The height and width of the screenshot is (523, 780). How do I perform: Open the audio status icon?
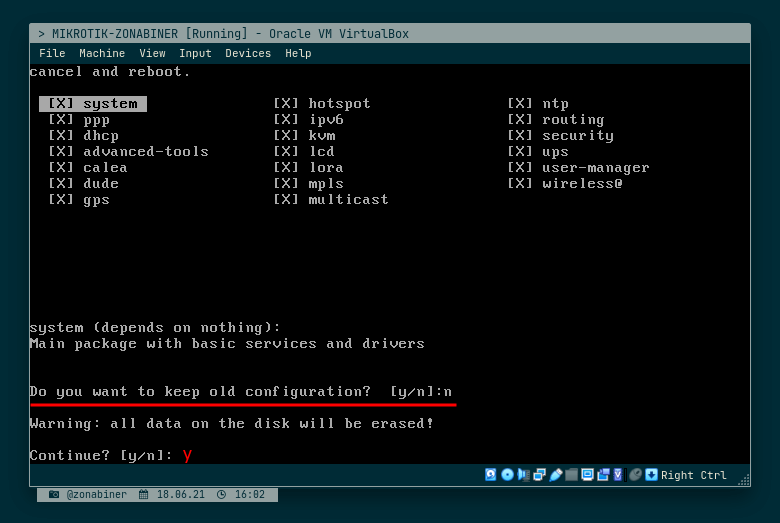pos(523,475)
